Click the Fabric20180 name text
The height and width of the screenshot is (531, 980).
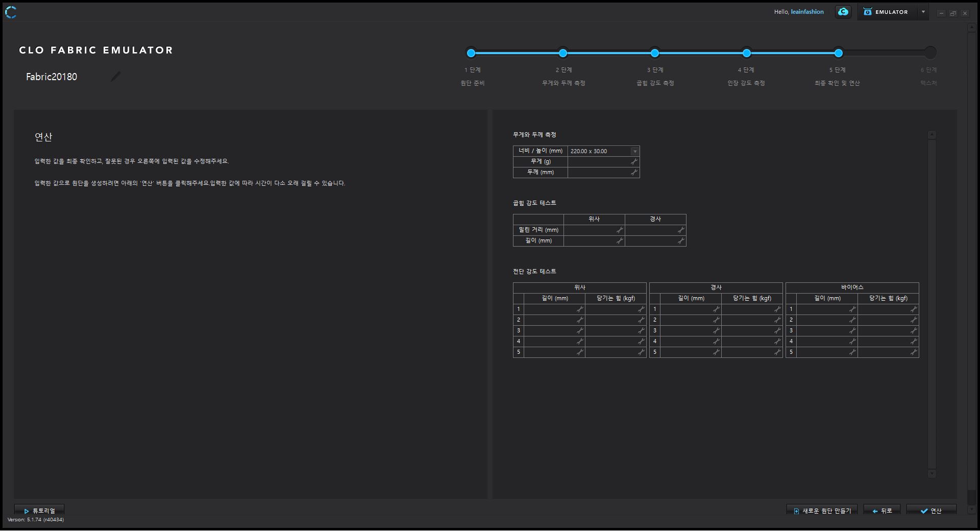pyautogui.click(x=52, y=77)
